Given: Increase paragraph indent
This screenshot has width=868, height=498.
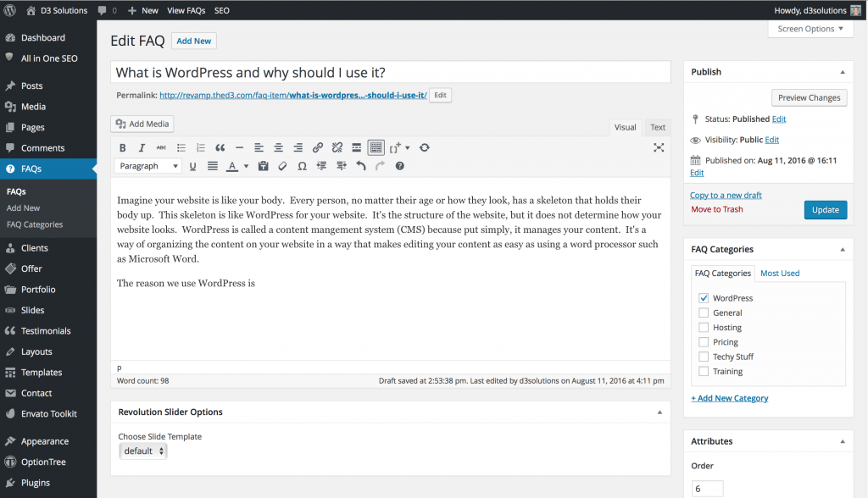Looking at the screenshot, I should click(x=342, y=166).
